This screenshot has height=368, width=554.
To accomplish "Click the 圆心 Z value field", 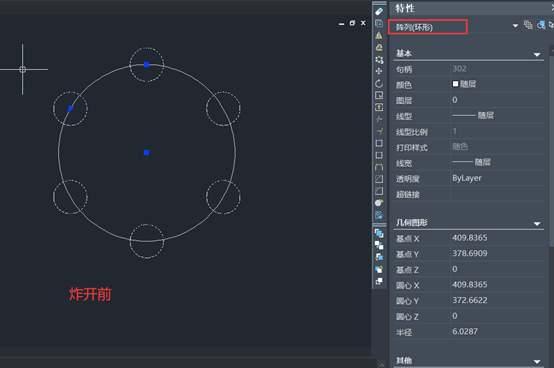I will click(497, 316).
